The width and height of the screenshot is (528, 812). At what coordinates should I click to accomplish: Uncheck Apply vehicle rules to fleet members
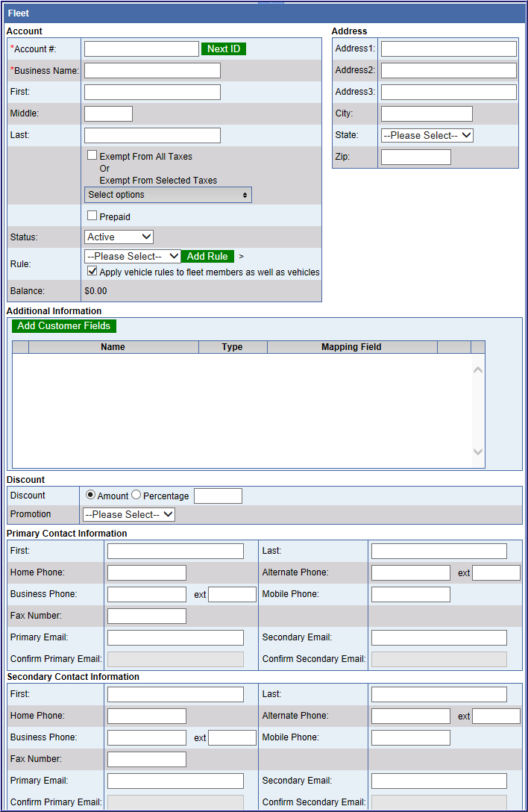coord(92,272)
